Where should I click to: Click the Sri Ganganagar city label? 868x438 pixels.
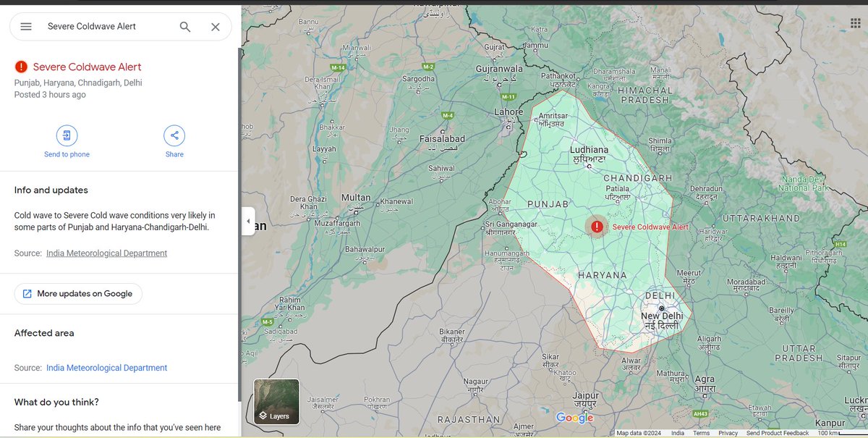(511, 224)
